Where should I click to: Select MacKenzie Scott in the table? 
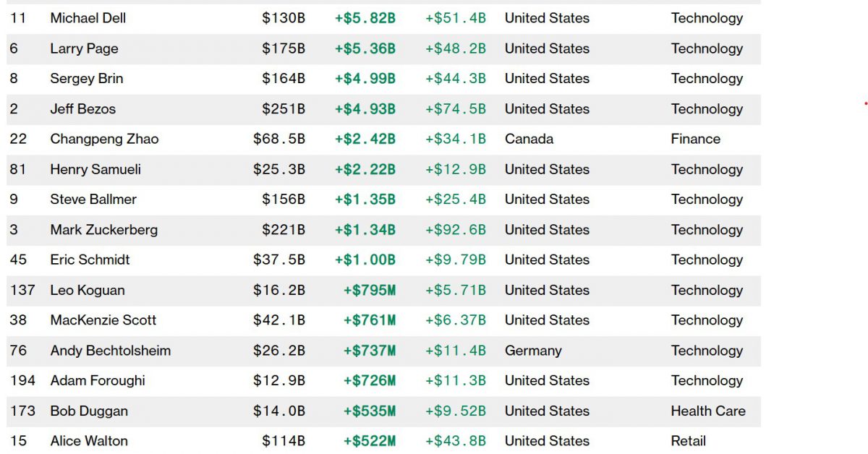click(103, 320)
